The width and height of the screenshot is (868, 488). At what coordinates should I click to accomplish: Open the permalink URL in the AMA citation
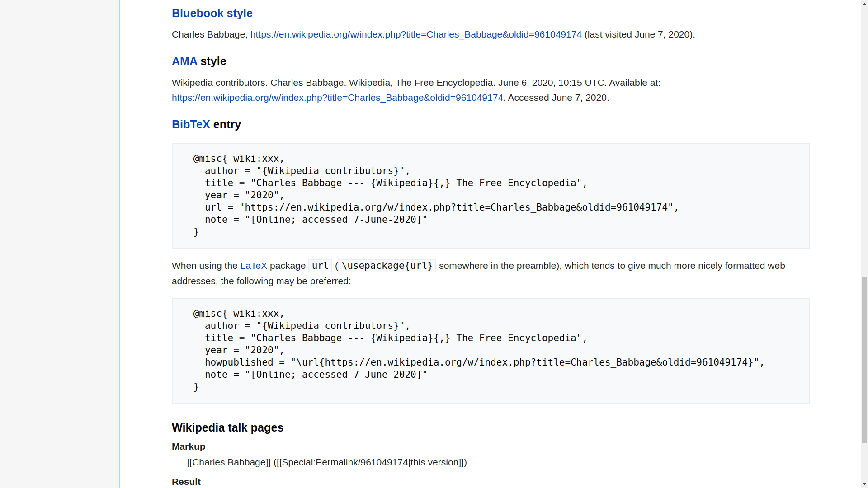point(337,98)
